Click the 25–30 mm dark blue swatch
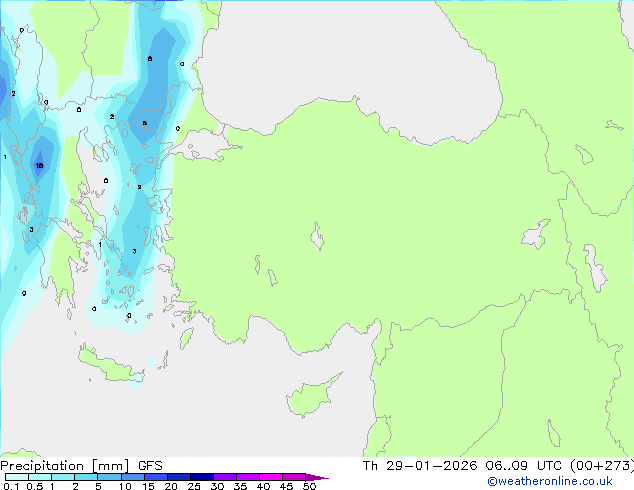This screenshot has height=490, width=634. [202, 477]
